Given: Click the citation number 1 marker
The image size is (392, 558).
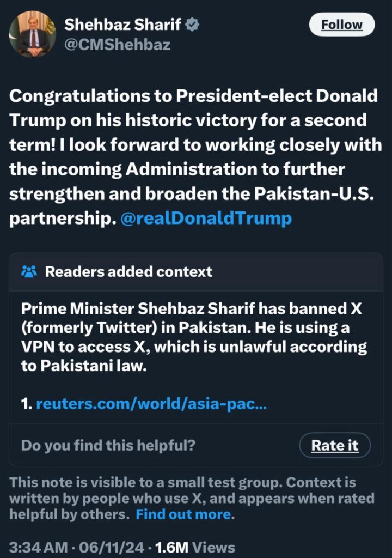Looking at the screenshot, I should point(26,404).
